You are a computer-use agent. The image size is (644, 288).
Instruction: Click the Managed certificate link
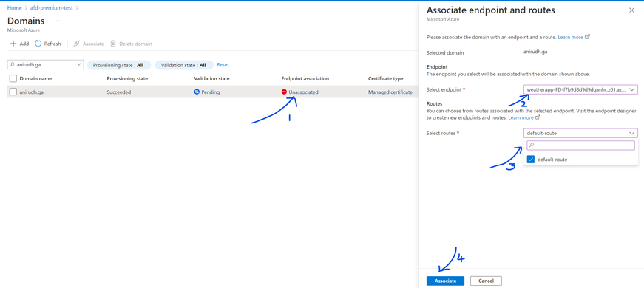click(390, 92)
